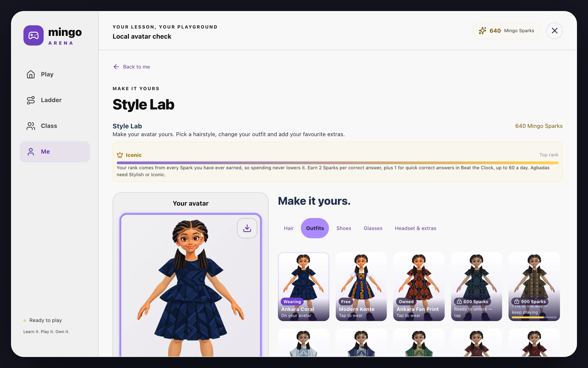The height and width of the screenshot is (368, 588).
Task: Open the Class people icon
Action: (x=31, y=126)
